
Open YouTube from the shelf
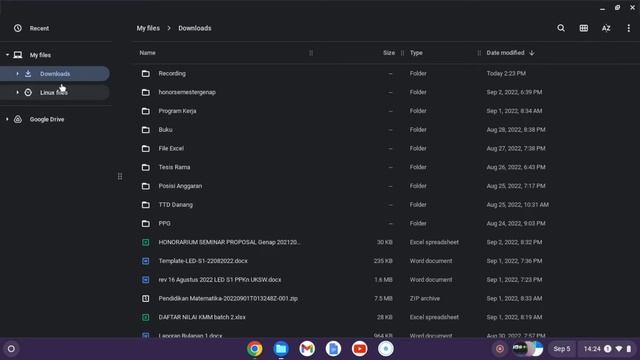point(359,349)
